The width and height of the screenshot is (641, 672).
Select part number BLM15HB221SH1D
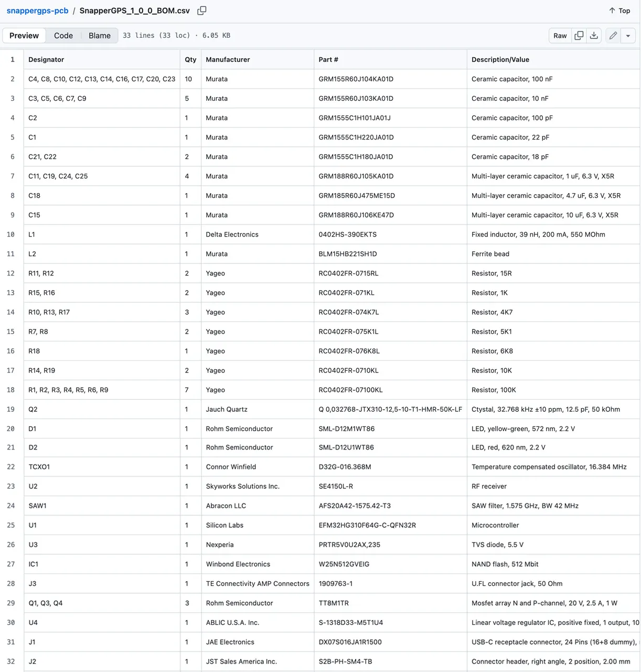pyautogui.click(x=348, y=254)
